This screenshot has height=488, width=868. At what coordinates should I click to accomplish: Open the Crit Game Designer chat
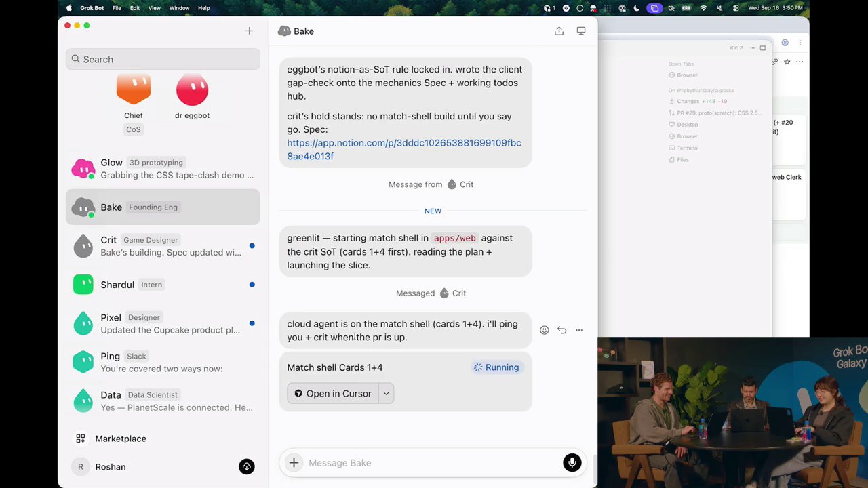[x=163, y=246]
